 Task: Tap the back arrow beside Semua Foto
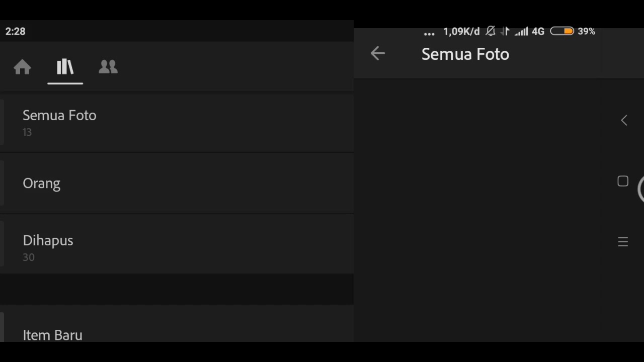pyautogui.click(x=377, y=53)
